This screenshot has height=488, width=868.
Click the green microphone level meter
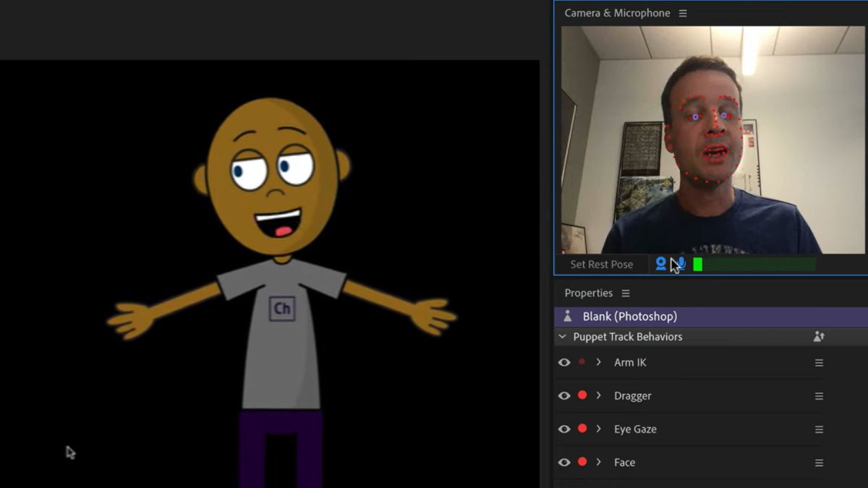[754, 265]
